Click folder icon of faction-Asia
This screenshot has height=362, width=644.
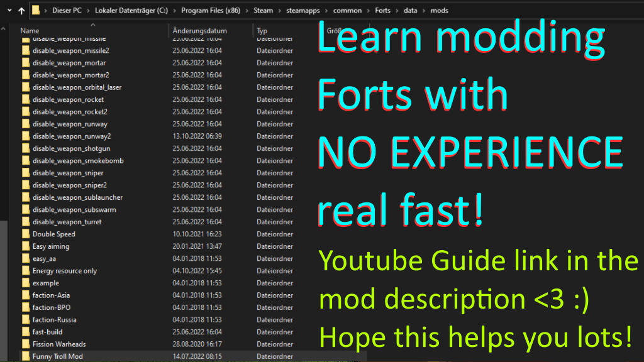tap(25, 295)
